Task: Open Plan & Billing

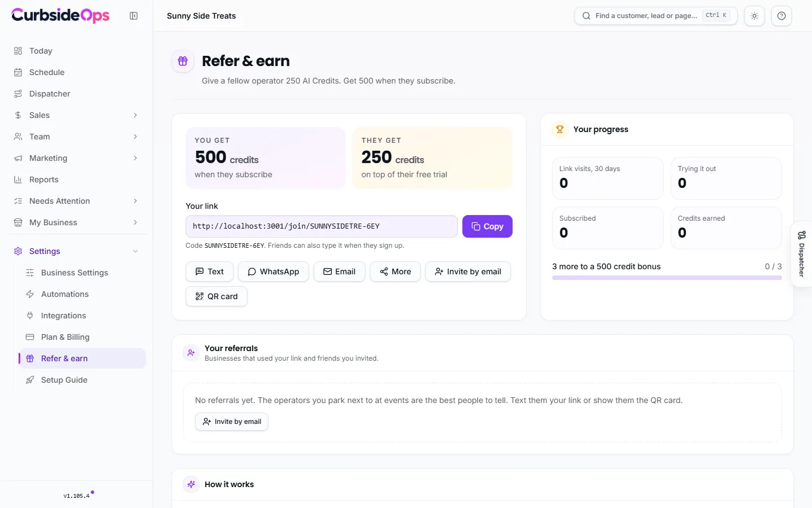Action: click(x=82, y=337)
